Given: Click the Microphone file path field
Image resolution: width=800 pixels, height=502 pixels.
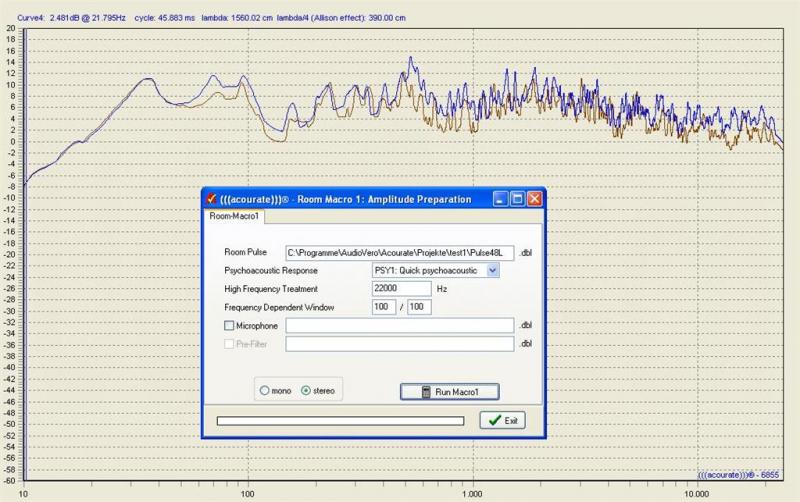Looking at the screenshot, I should 399,325.
